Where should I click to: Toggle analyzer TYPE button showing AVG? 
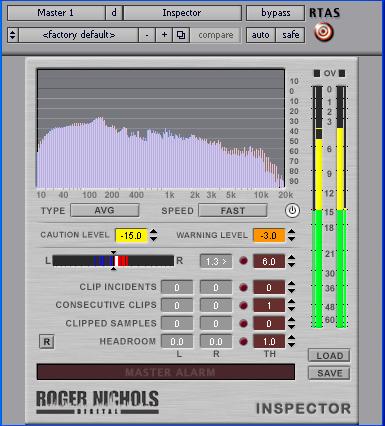pos(105,211)
